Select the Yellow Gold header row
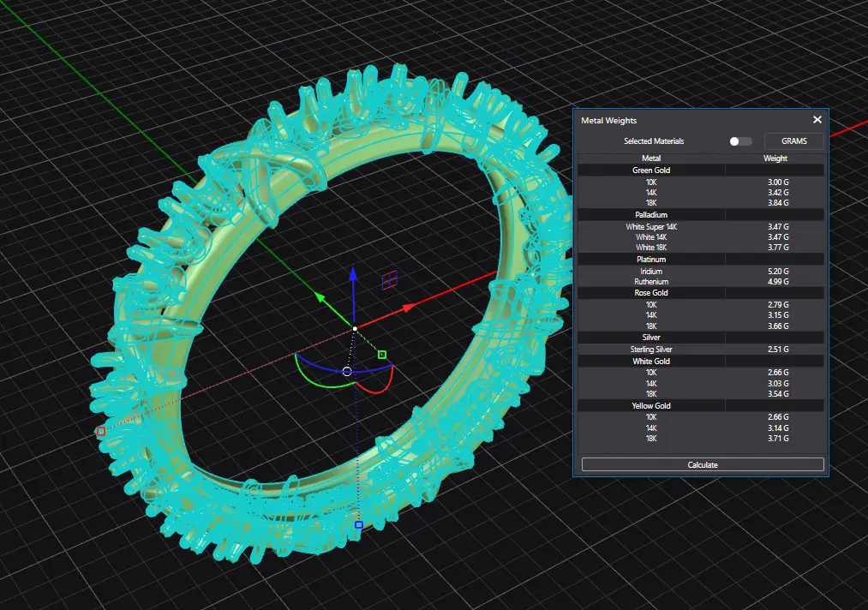Screen dimensions: 868x610 (701, 406)
